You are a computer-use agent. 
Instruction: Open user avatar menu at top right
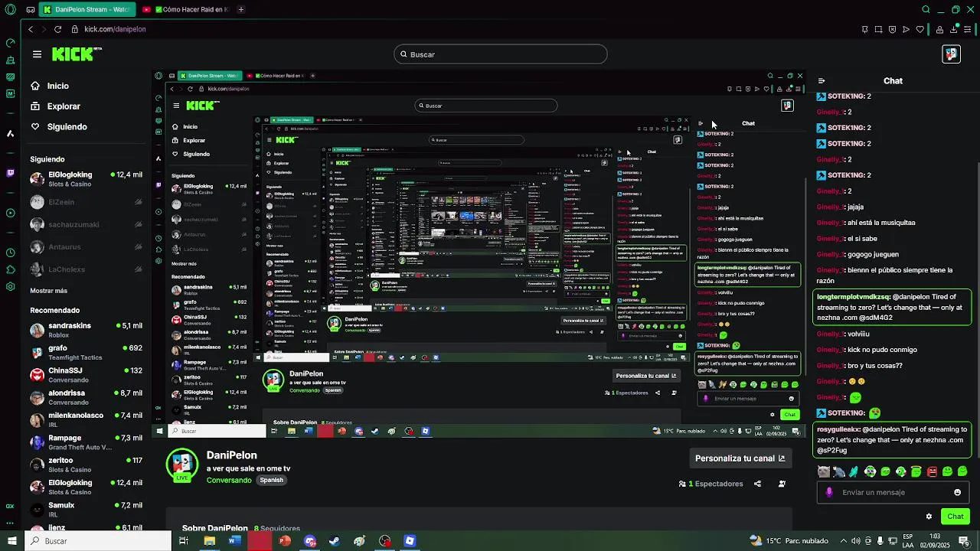pos(951,54)
